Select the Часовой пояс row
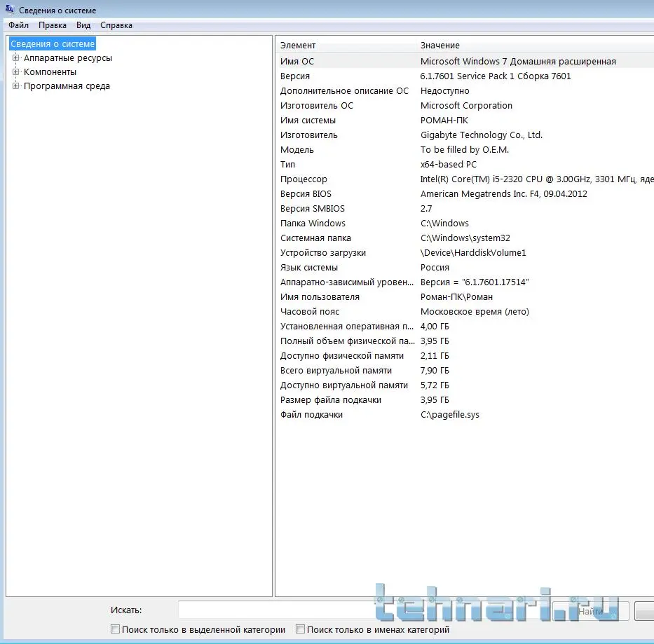Viewport: 654px width, 644px height. click(465, 312)
